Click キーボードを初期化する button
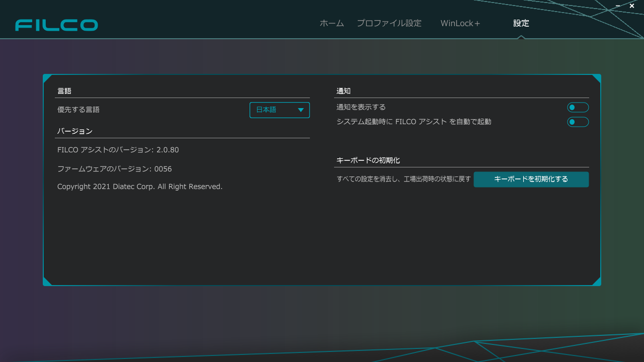 click(x=531, y=179)
